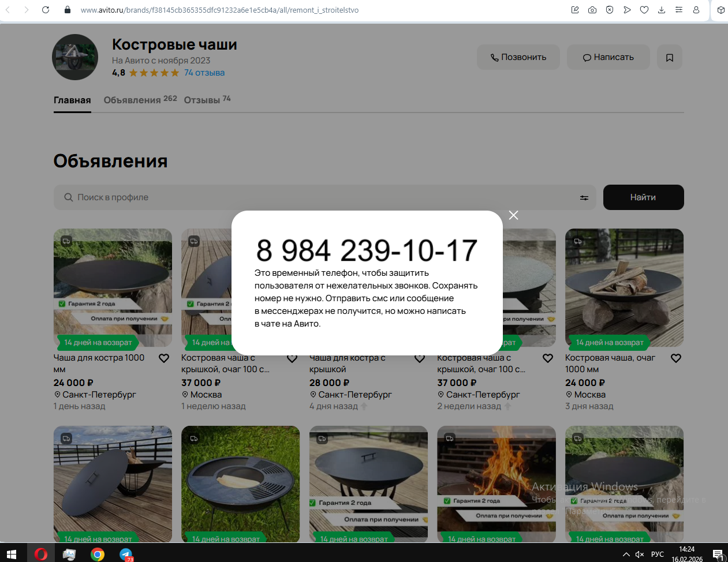Favorite the 37 000 ₽ Москва listing

point(292,358)
